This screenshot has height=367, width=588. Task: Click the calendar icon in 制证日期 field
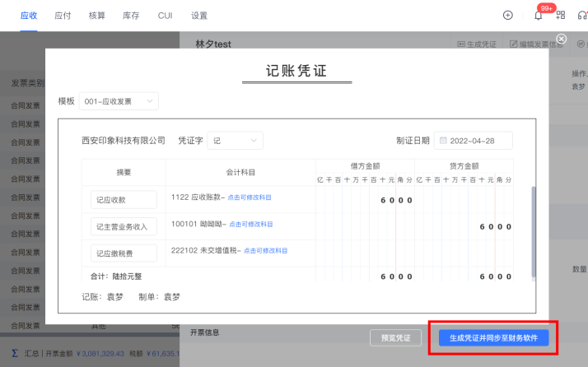click(x=442, y=141)
